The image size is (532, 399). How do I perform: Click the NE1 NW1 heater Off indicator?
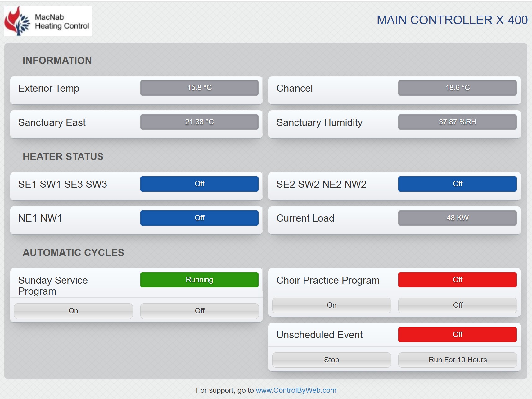click(x=199, y=218)
